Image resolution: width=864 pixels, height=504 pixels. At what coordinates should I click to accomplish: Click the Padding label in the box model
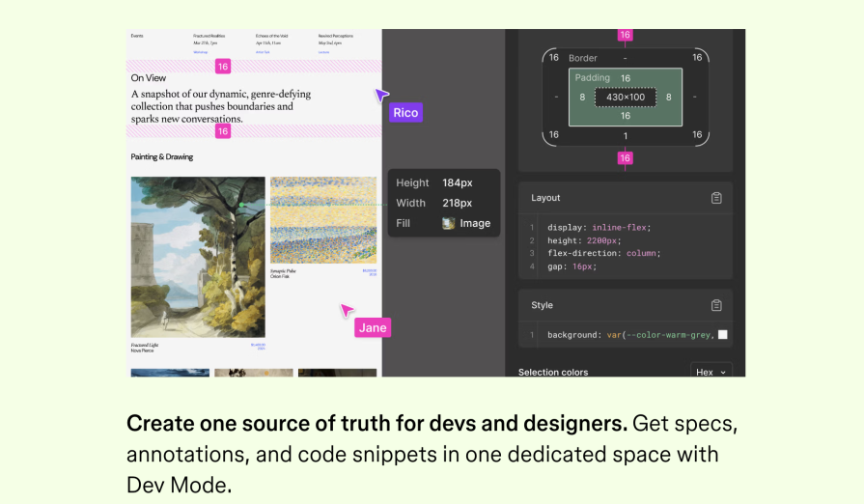point(592,77)
